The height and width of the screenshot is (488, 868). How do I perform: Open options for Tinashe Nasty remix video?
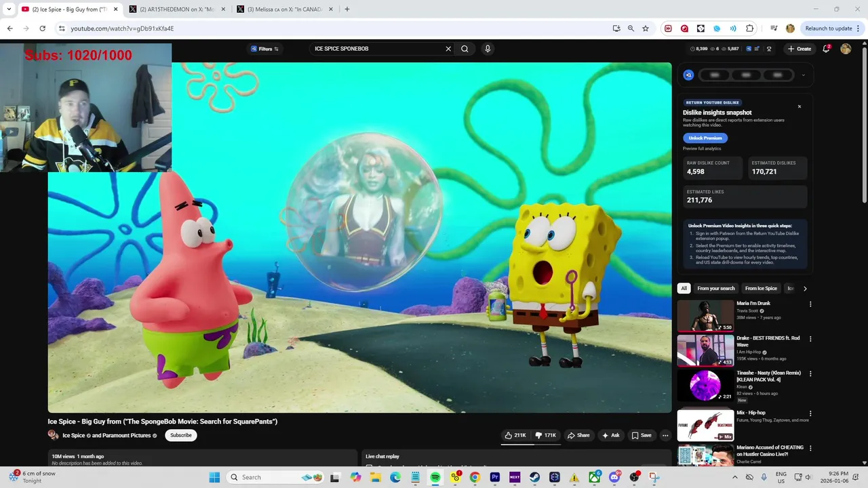810,373
